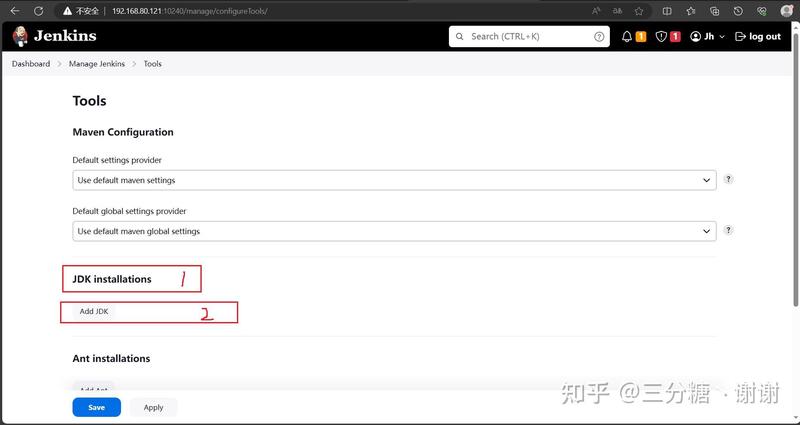800x425 pixels.
Task: Click the Add JDK button
Action: pos(94,311)
